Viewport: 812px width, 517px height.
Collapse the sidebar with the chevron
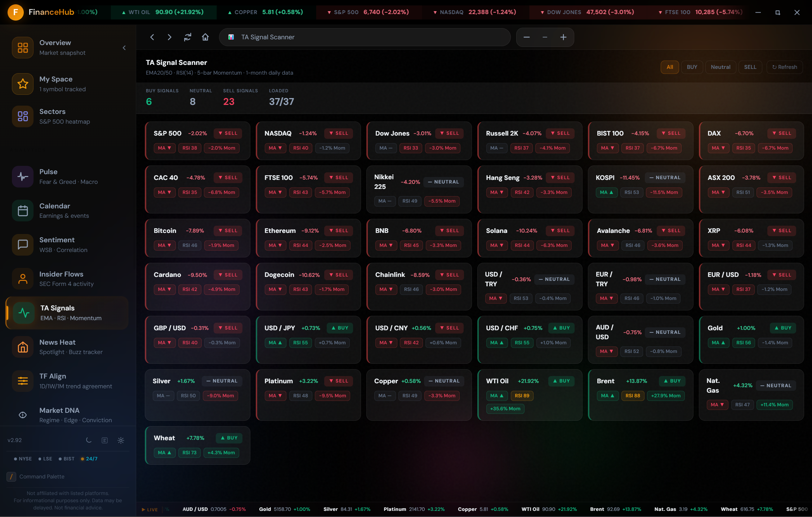[x=124, y=48]
